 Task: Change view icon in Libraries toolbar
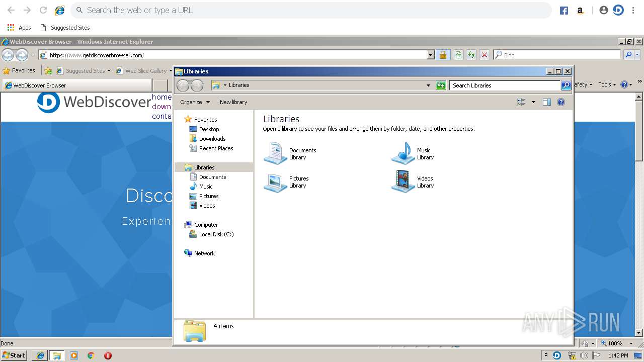coord(521,102)
